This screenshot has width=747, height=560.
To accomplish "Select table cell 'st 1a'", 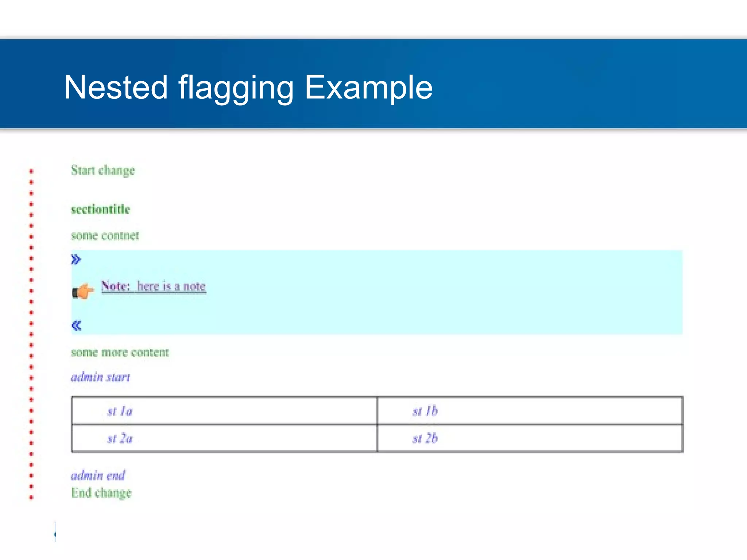I will (x=225, y=411).
